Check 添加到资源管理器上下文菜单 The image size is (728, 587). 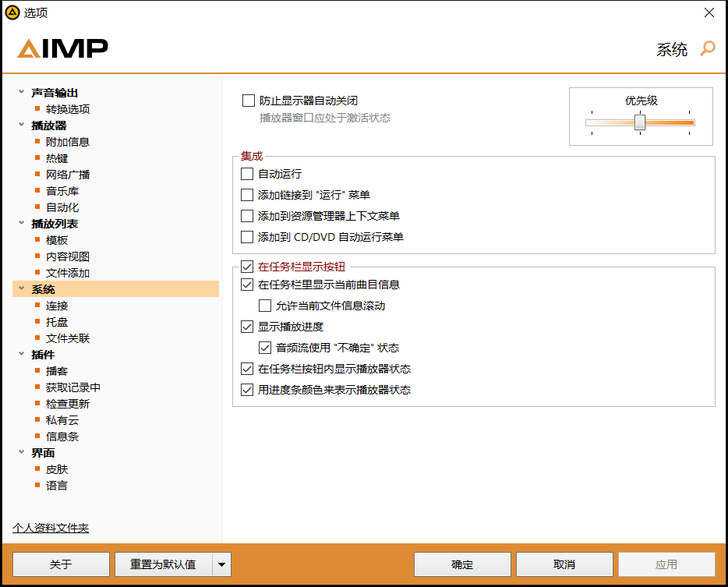(247, 216)
